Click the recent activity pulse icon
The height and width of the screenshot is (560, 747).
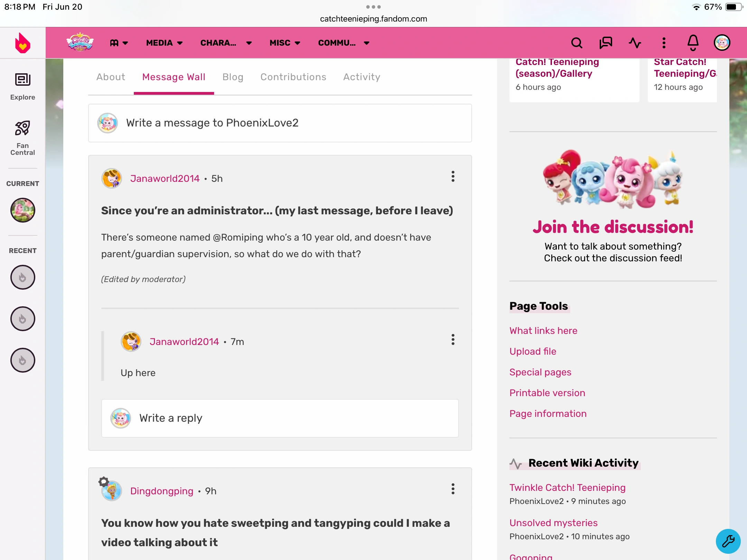635,43
